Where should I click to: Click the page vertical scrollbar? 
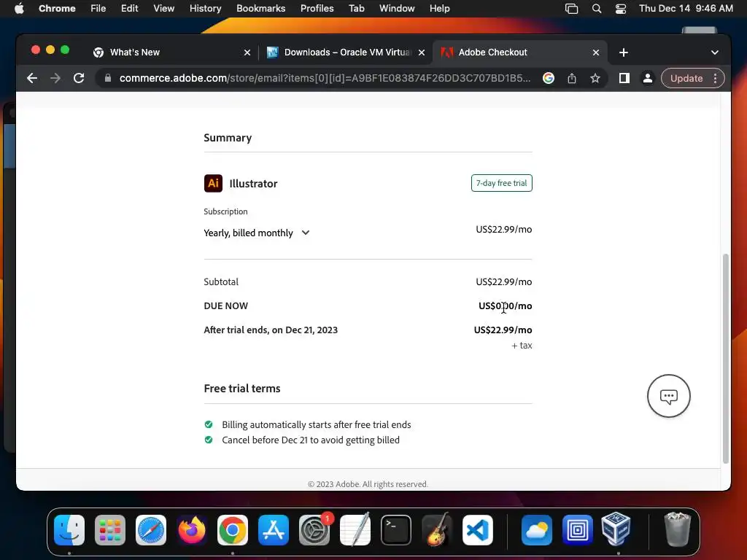(726, 358)
